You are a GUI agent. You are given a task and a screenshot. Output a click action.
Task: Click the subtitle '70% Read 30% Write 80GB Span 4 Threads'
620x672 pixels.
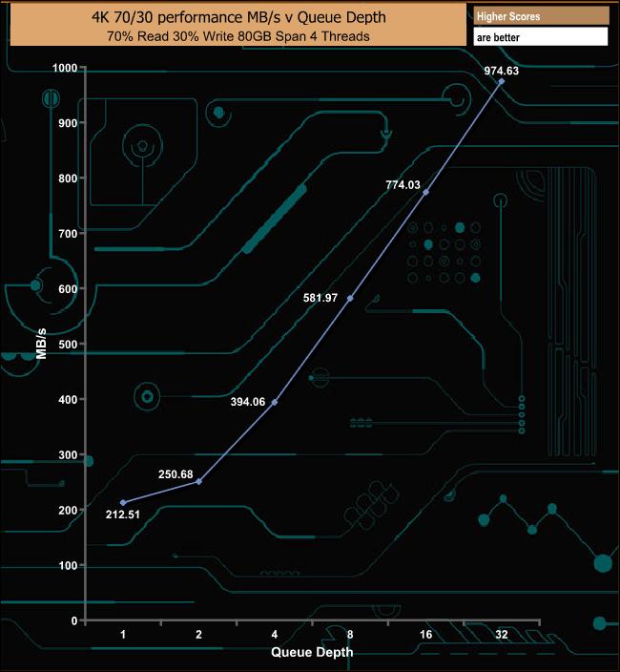pos(238,36)
